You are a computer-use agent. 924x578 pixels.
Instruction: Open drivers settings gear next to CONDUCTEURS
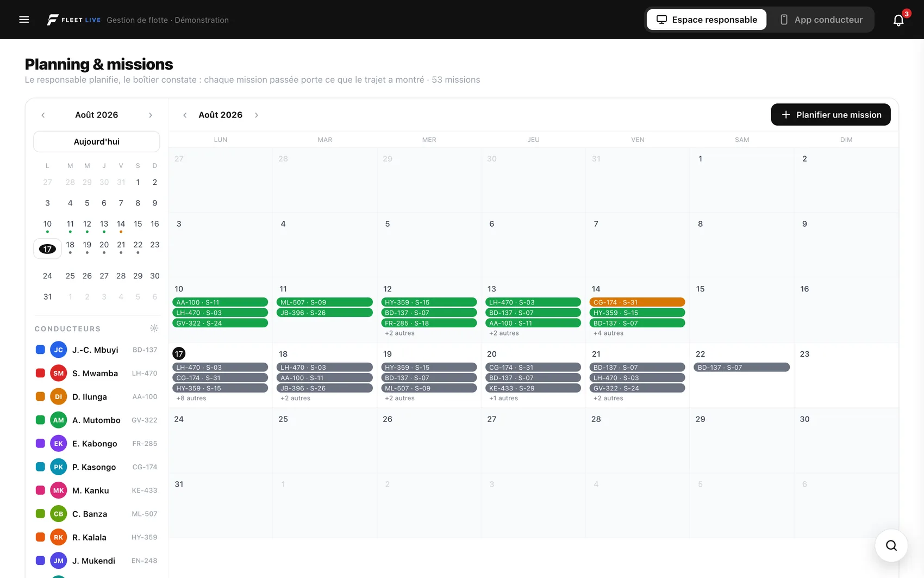154,328
